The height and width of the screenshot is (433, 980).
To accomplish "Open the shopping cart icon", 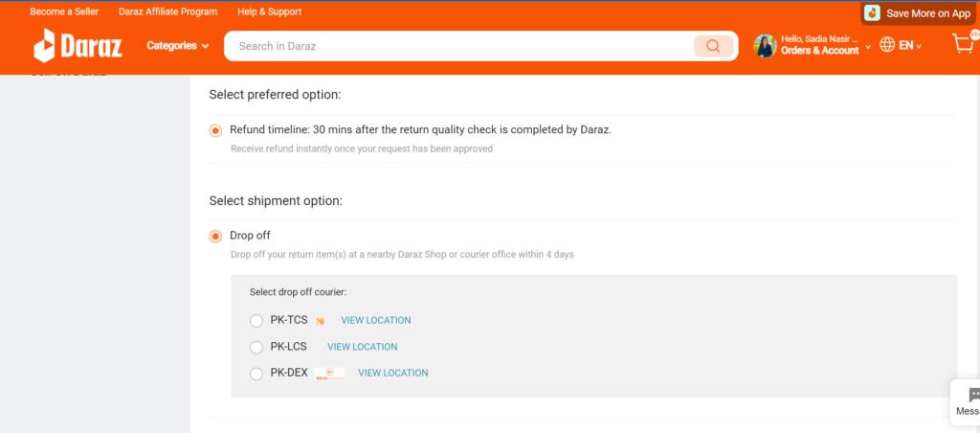I will tap(963, 44).
